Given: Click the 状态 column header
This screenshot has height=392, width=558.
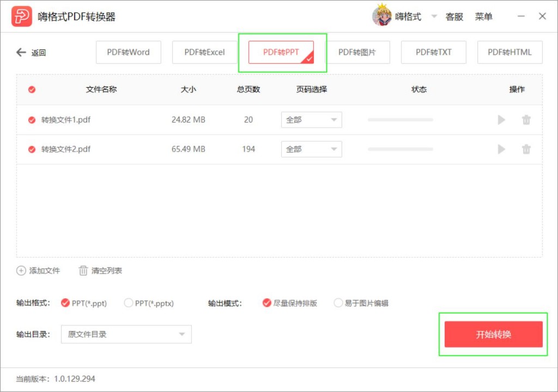Looking at the screenshot, I should click(x=419, y=89).
